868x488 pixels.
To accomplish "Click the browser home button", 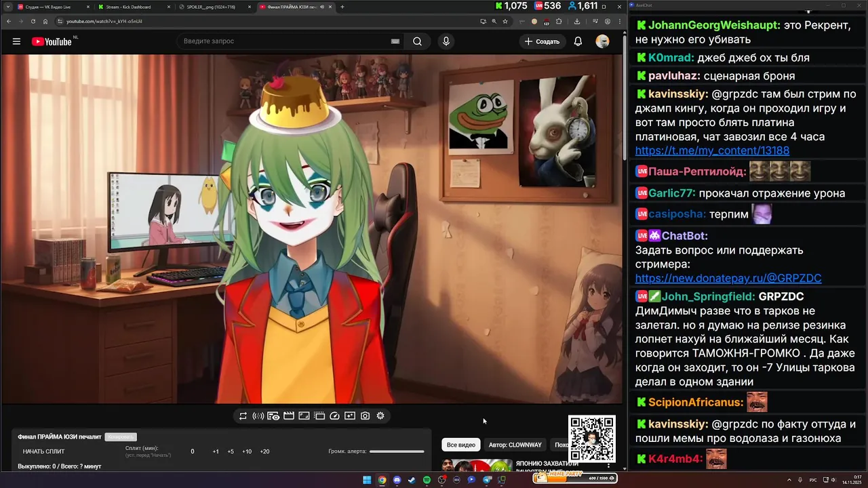I will pyautogui.click(x=45, y=21).
